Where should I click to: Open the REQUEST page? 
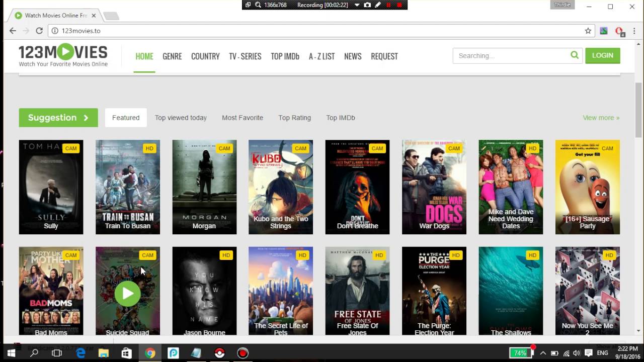click(x=384, y=56)
